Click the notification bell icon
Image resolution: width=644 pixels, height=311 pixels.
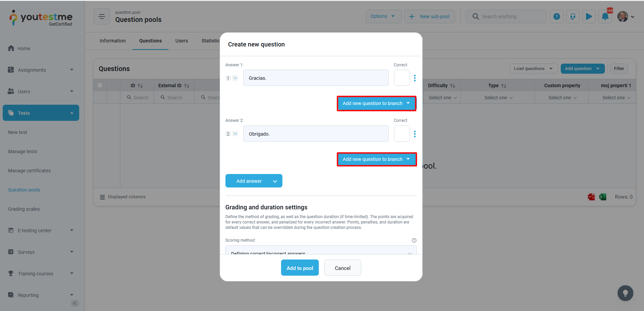605,16
